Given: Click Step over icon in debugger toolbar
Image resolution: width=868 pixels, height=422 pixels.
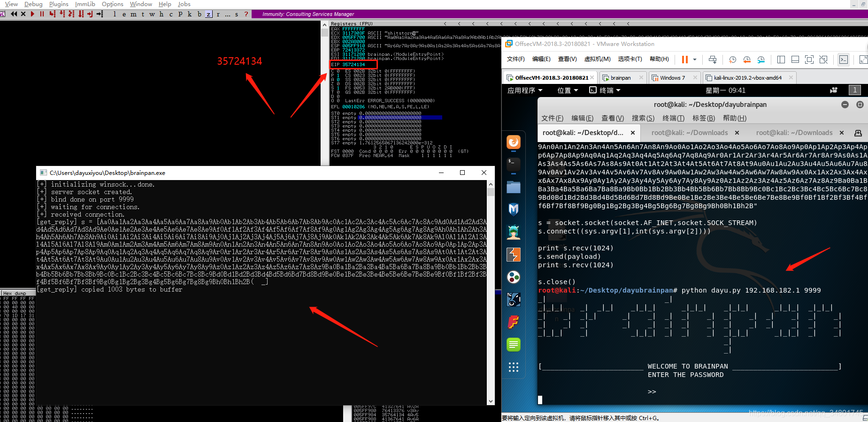Looking at the screenshot, I should click(x=62, y=14).
